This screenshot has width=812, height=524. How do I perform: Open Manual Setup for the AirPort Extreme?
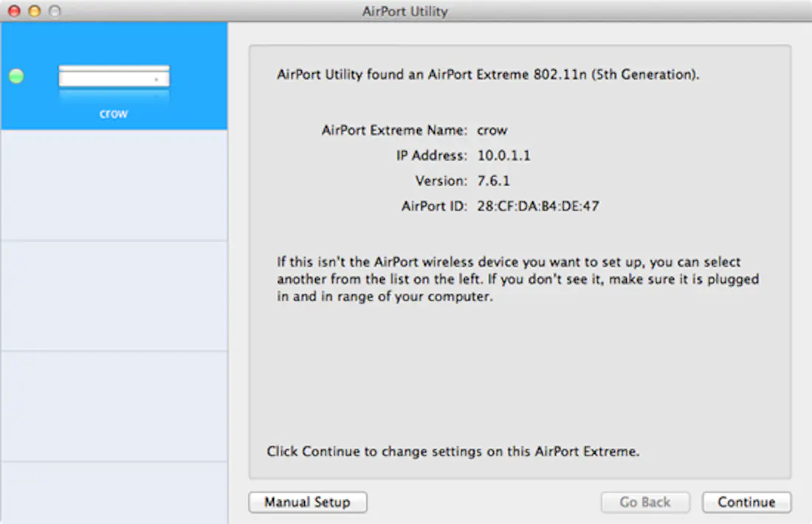tap(308, 502)
